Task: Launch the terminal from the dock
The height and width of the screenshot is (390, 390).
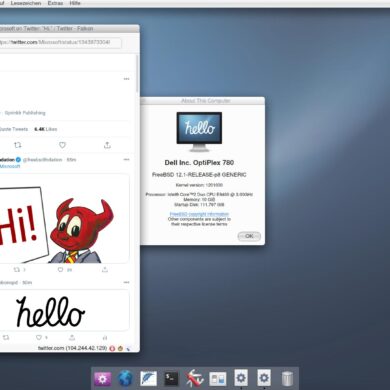Action: tap(171, 379)
